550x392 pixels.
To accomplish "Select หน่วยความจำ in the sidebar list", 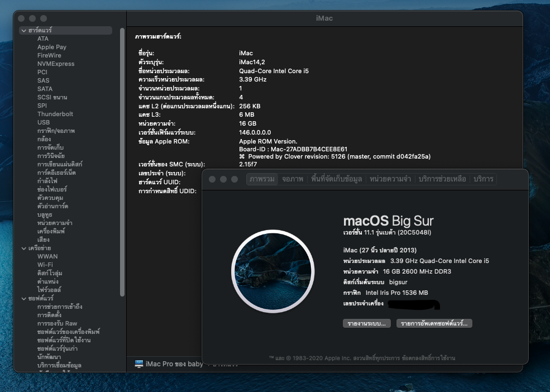I will (x=55, y=223).
